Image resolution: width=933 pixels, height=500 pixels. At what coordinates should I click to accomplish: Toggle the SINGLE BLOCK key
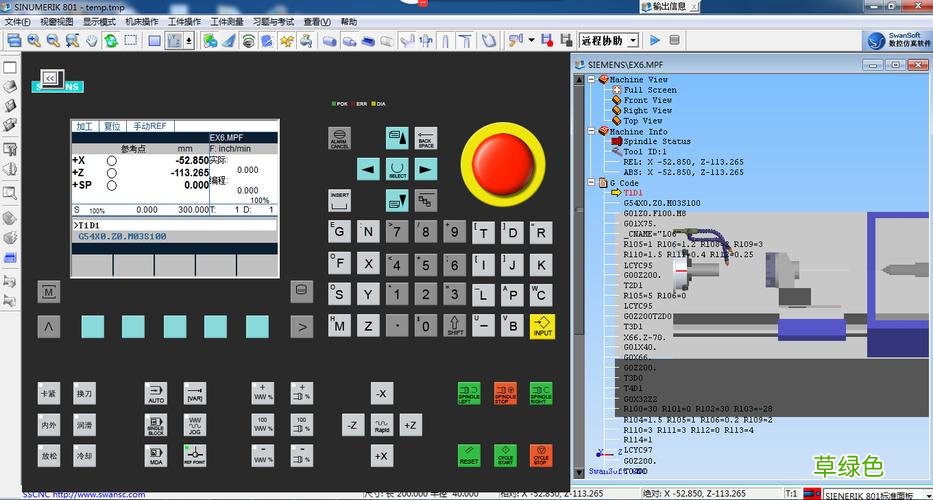coord(155,425)
